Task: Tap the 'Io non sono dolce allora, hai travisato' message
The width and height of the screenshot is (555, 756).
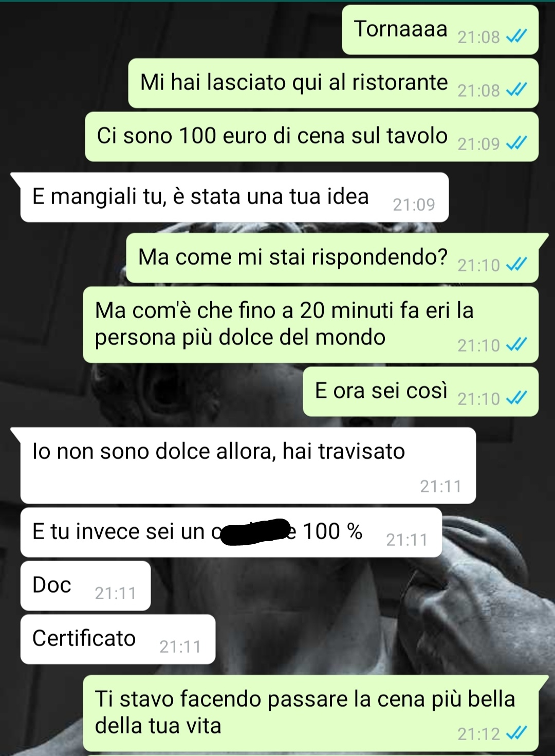Action: point(248,466)
